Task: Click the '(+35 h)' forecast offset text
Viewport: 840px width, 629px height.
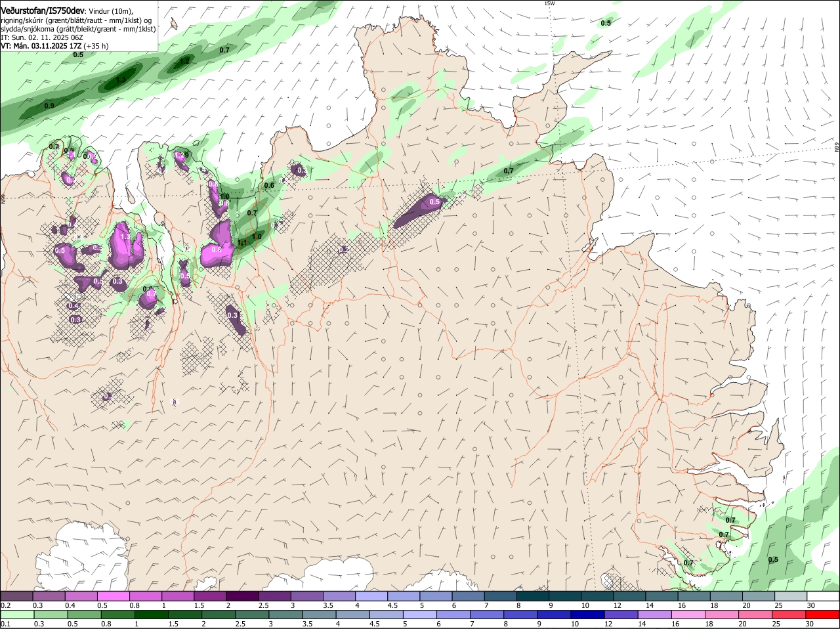Action: coord(96,46)
